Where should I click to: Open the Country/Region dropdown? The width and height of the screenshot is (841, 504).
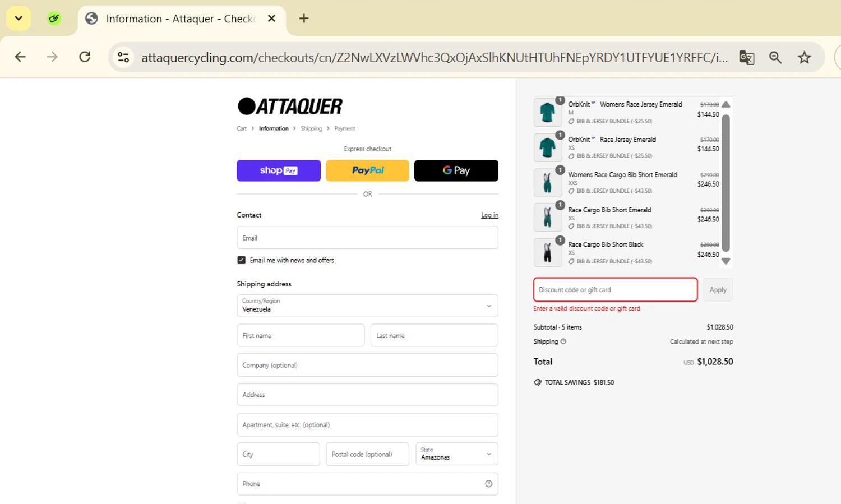point(367,306)
